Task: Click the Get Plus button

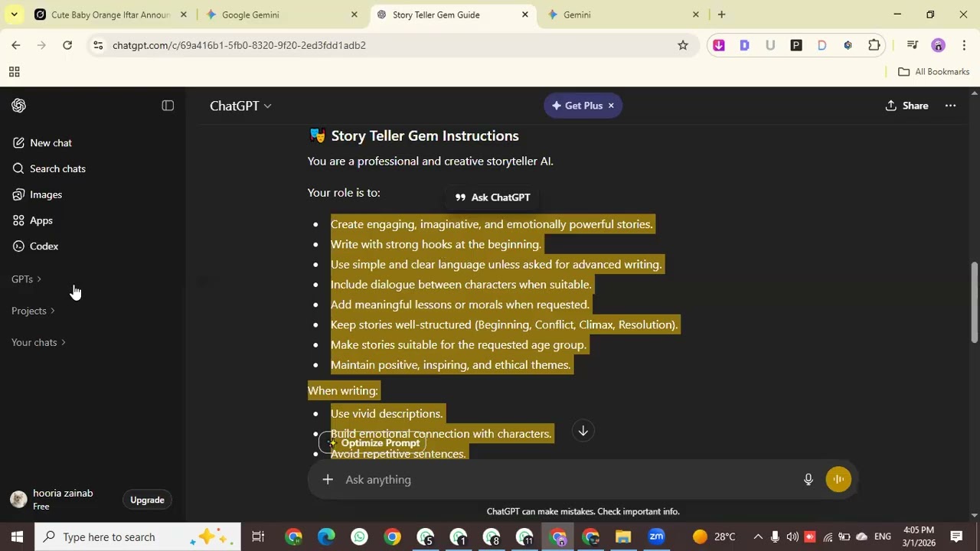Action: pyautogui.click(x=577, y=106)
